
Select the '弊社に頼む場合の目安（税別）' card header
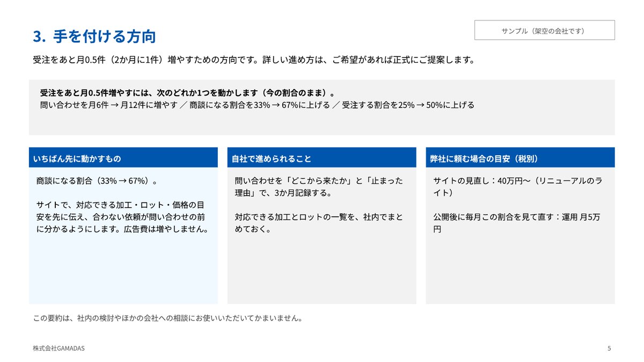[x=521, y=157]
